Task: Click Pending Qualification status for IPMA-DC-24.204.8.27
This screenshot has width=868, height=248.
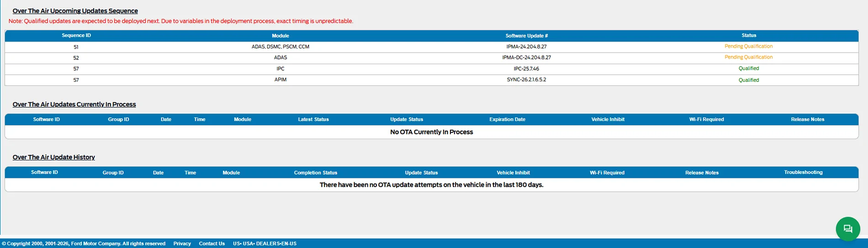Action: pyautogui.click(x=748, y=57)
